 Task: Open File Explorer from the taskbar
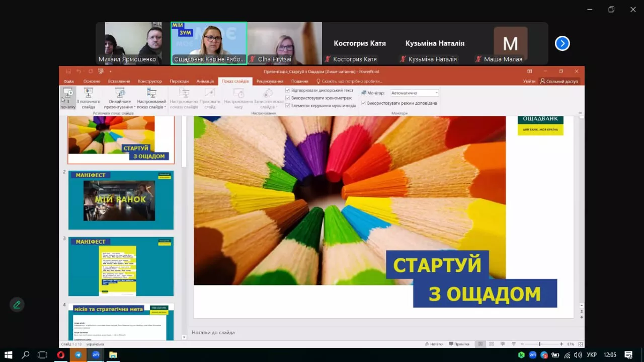pyautogui.click(x=113, y=355)
